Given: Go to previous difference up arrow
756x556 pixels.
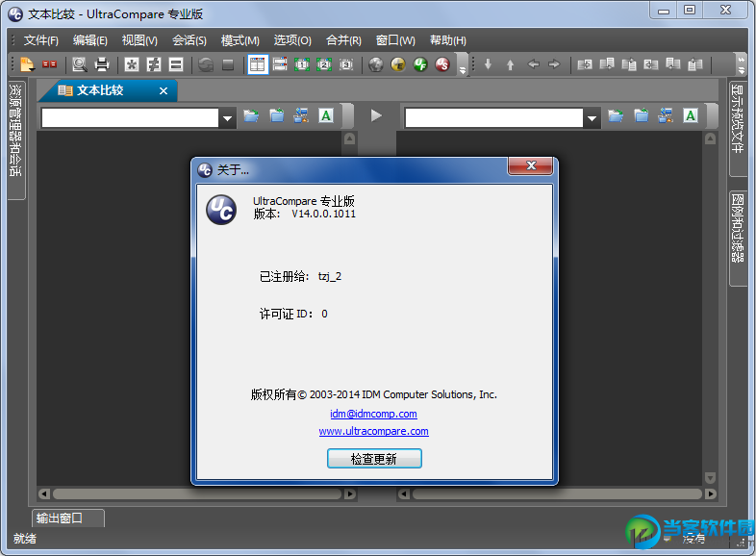Looking at the screenshot, I should (x=510, y=64).
